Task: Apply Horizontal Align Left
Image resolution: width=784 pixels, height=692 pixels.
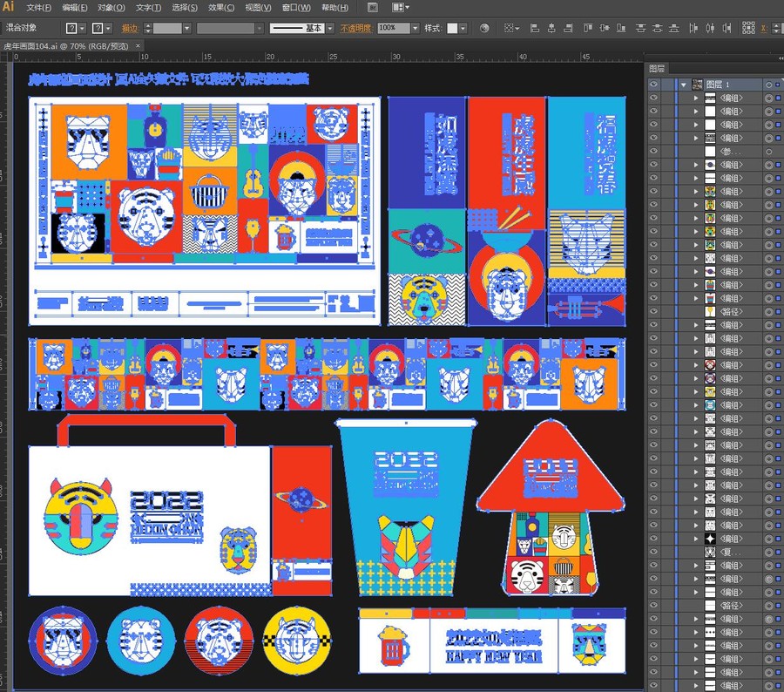Action: 535,29
